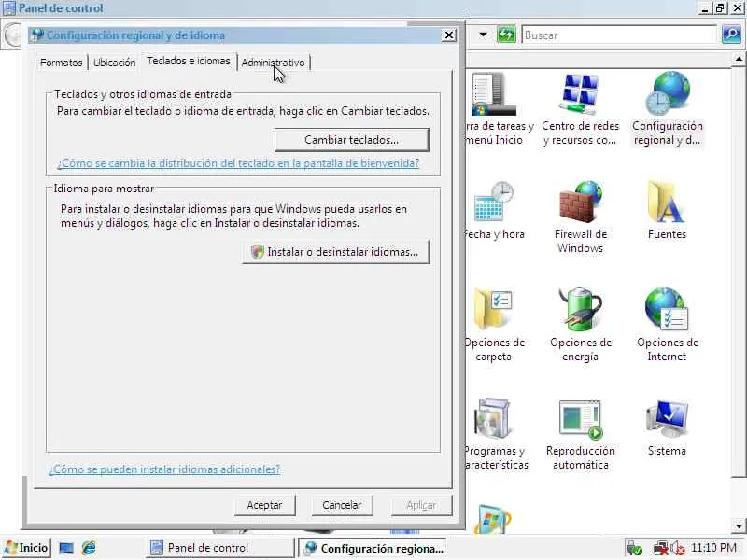Open Barra de tareas y menú Inicio icon

[x=496, y=109]
